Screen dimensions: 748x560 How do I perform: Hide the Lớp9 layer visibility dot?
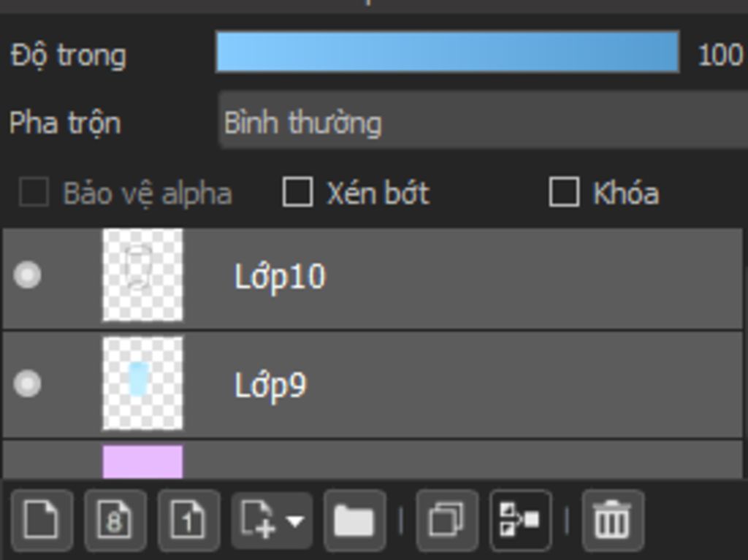point(27,384)
